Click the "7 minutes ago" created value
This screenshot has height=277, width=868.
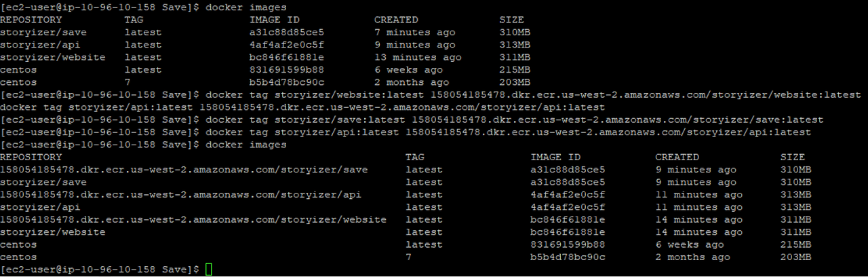point(415,33)
